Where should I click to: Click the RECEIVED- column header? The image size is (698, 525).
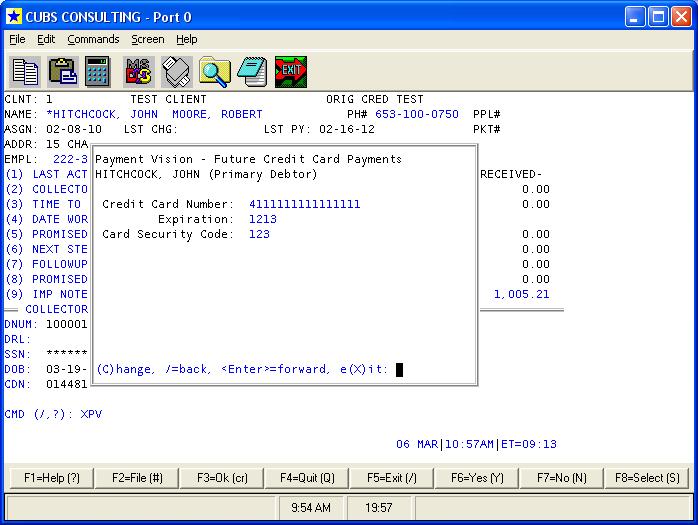click(x=511, y=174)
